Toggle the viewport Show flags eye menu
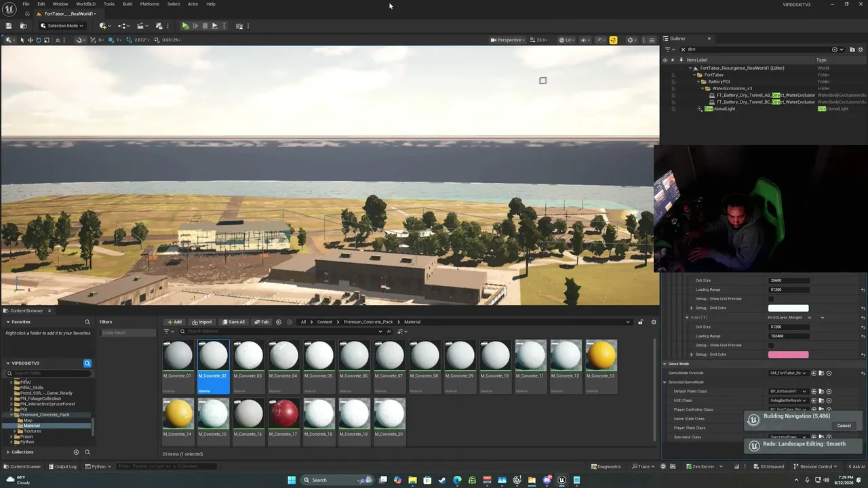This screenshot has height=488, width=868. click(x=585, y=40)
